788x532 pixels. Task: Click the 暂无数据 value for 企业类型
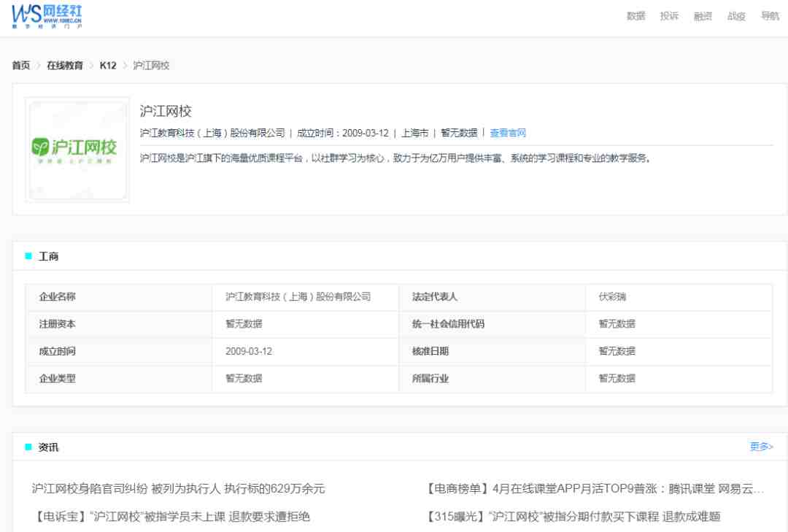coord(244,378)
